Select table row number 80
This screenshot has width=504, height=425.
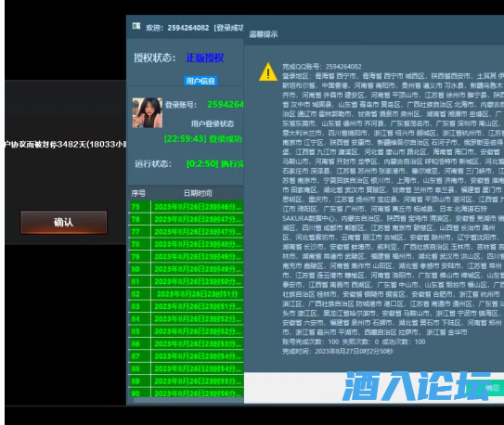(187, 269)
